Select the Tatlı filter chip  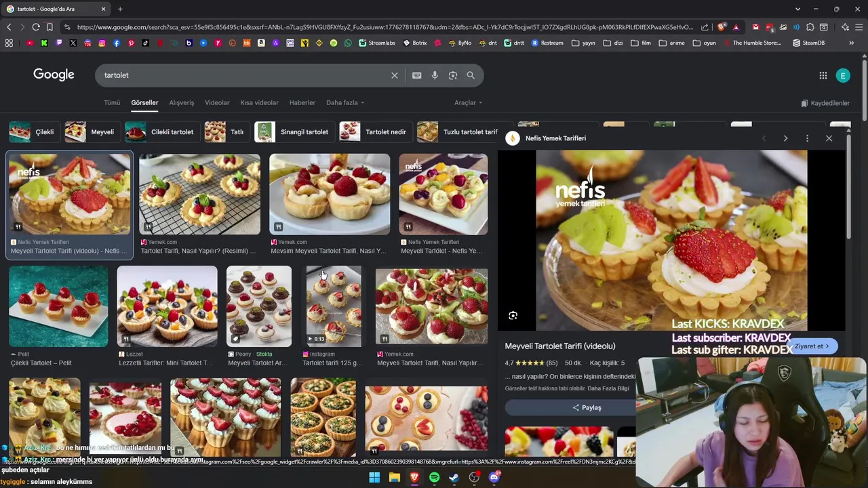(226, 131)
